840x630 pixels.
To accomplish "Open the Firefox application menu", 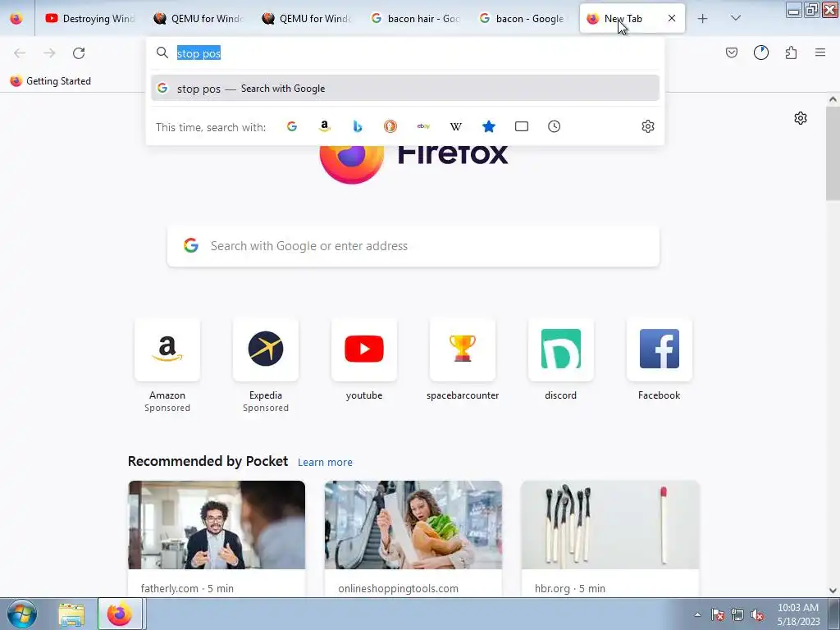I will 820,52.
